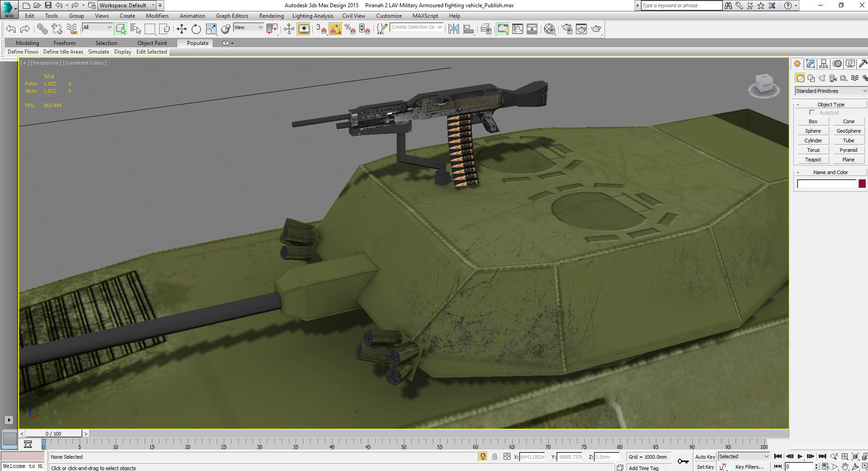Open the Layer manager

486,29
